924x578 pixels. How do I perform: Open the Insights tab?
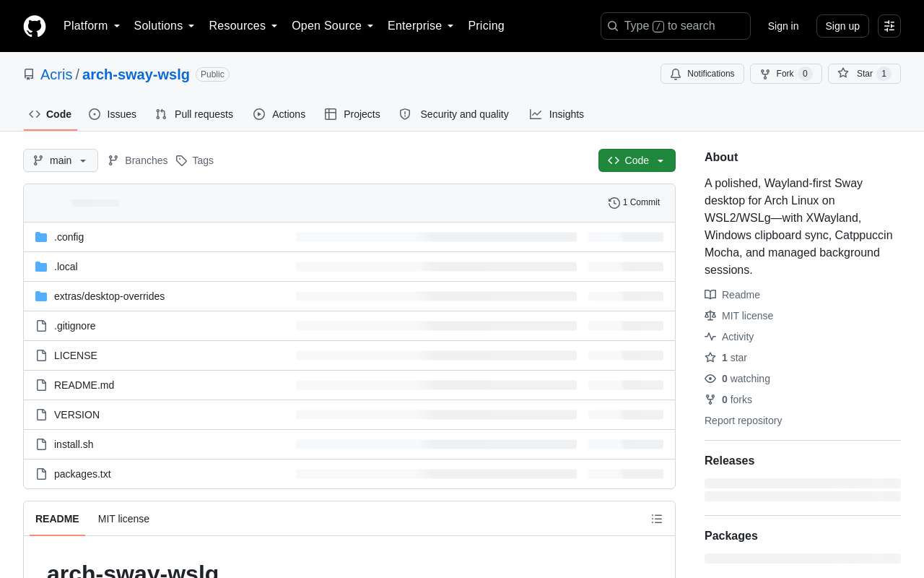tap(557, 114)
